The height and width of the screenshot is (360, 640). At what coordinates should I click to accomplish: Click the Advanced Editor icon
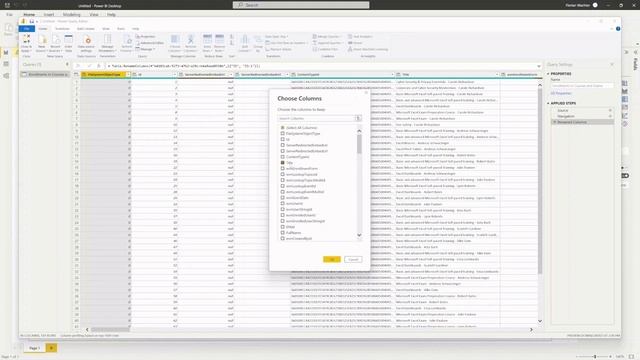tap(150, 43)
